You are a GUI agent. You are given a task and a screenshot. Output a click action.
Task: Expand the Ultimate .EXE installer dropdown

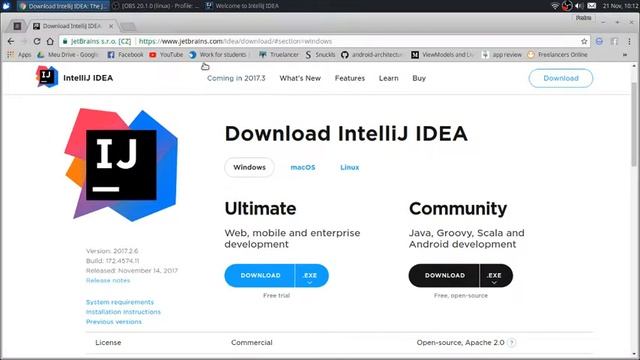pos(310,276)
